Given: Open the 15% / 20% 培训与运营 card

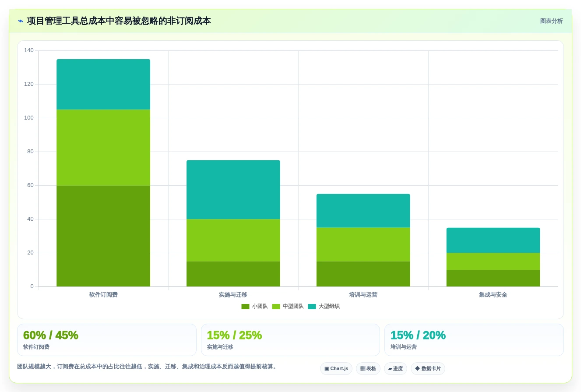Looking at the screenshot, I should click(474, 340).
